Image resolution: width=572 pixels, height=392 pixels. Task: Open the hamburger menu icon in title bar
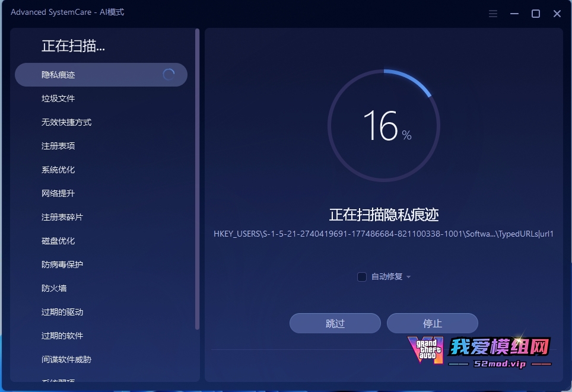point(493,14)
